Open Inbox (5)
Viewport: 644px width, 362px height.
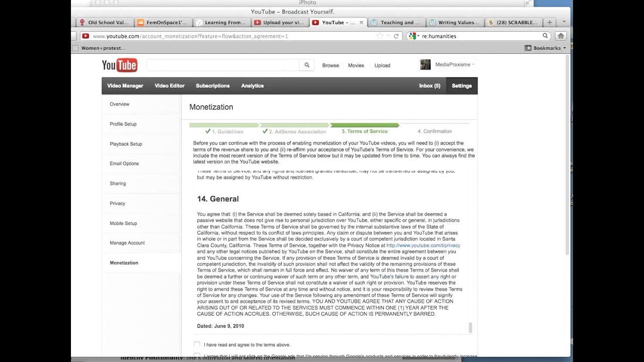430,86
